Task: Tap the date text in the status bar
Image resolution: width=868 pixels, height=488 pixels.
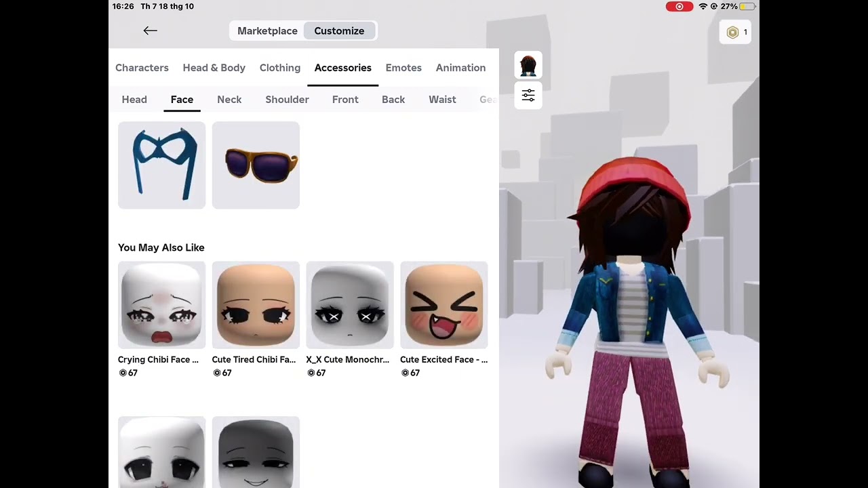Action: (167, 7)
